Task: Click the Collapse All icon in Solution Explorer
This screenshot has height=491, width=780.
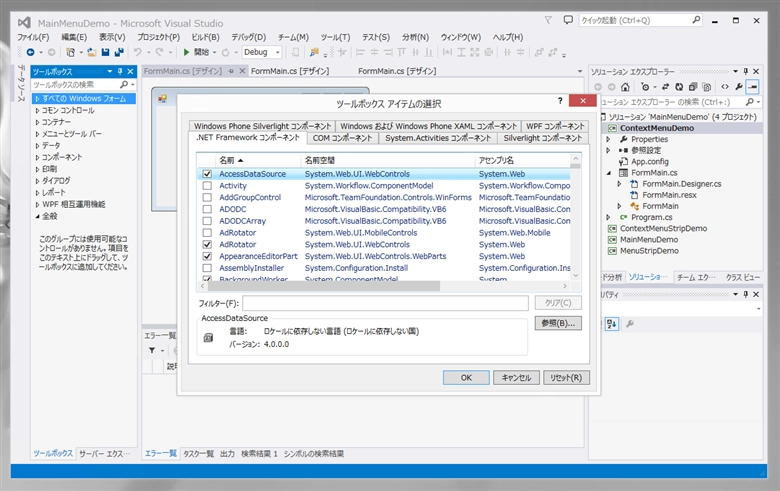Action: click(693, 87)
